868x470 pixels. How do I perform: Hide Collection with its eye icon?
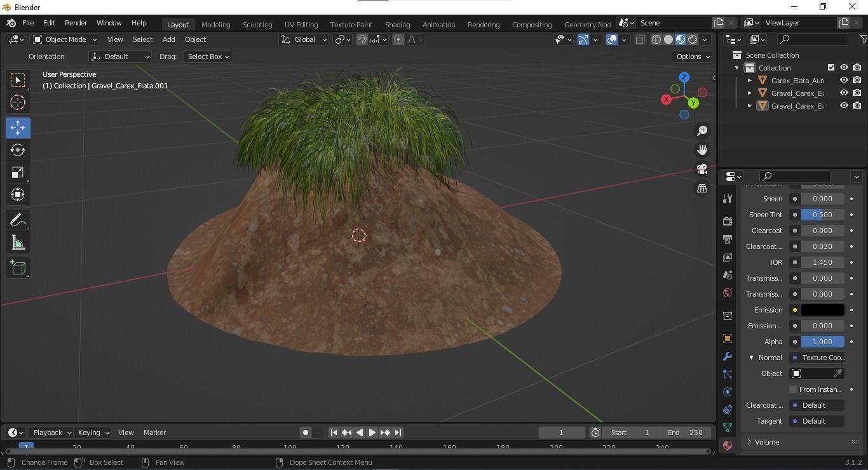(844, 67)
